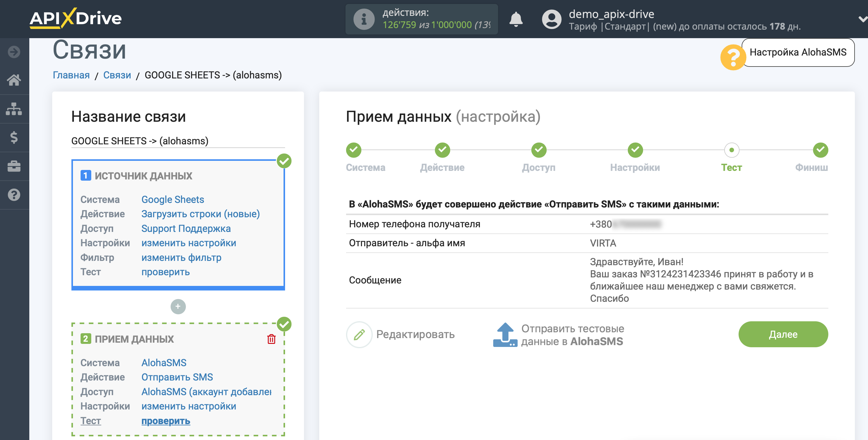Click the ApiX-Drive logo
The image size is (868, 440).
coord(75,18)
